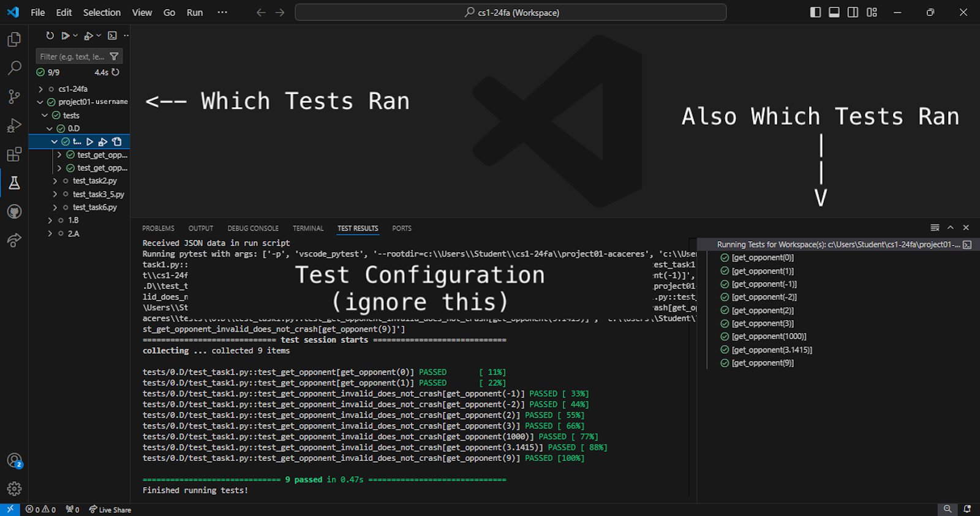
Task: Open the File menu
Action: pos(38,12)
